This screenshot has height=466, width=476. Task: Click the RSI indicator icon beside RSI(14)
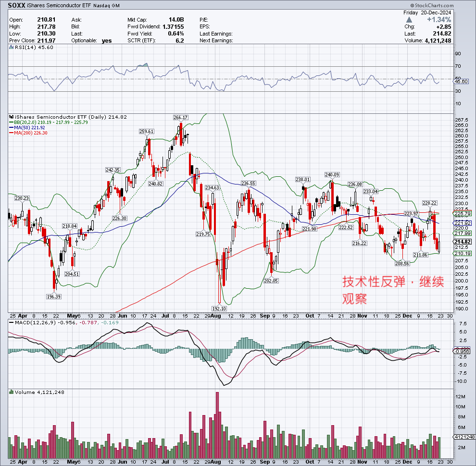(11, 48)
